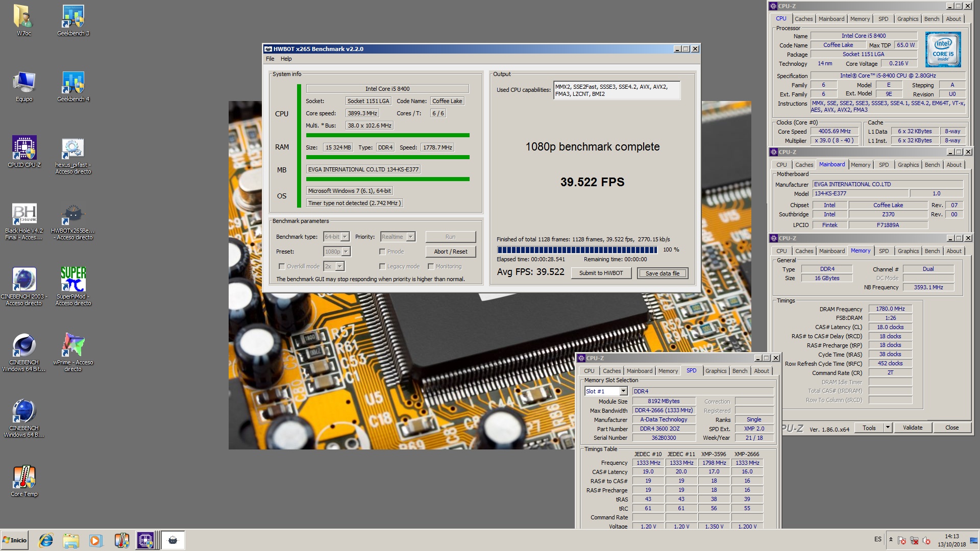Open Tools dropdown arrow in CPU-Z
The image size is (980, 551).
coord(888,428)
